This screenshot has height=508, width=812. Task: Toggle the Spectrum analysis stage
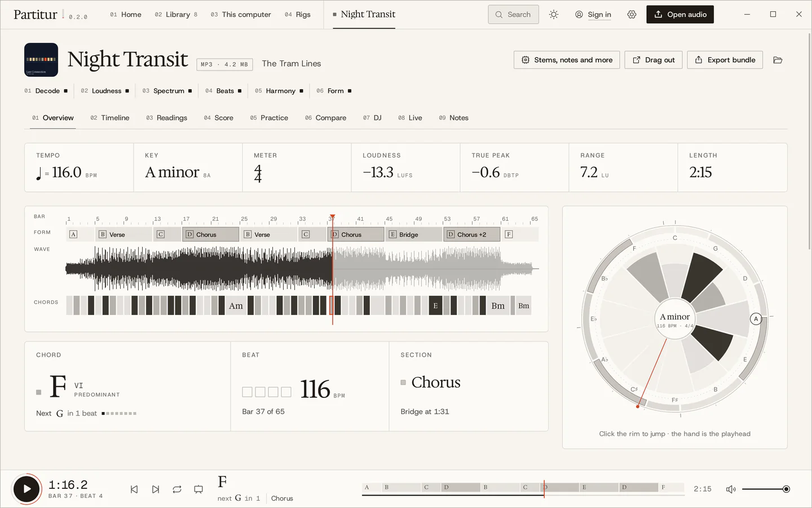[167, 91]
